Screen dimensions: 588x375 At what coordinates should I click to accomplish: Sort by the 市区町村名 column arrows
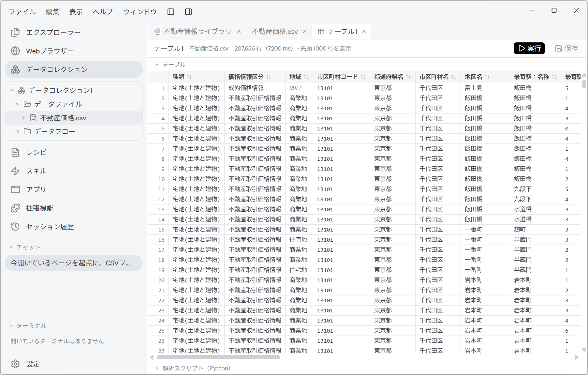coord(454,77)
